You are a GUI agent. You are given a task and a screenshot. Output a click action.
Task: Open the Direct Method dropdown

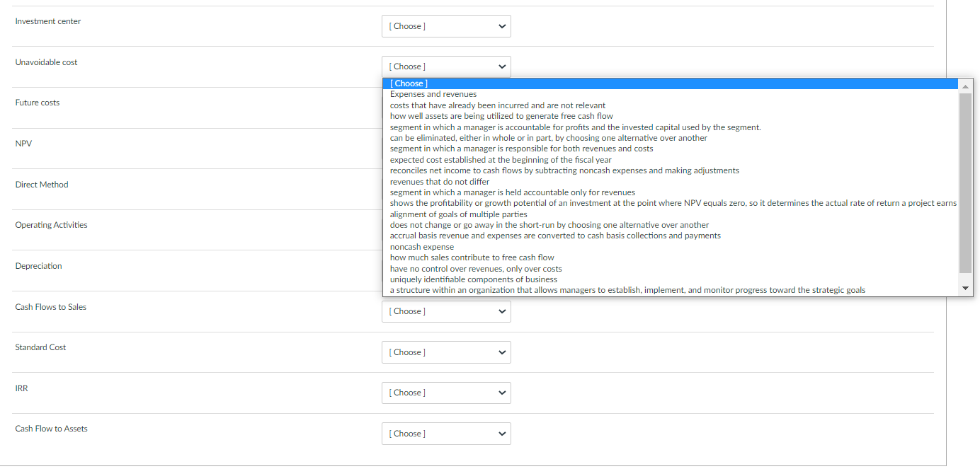tap(446, 188)
